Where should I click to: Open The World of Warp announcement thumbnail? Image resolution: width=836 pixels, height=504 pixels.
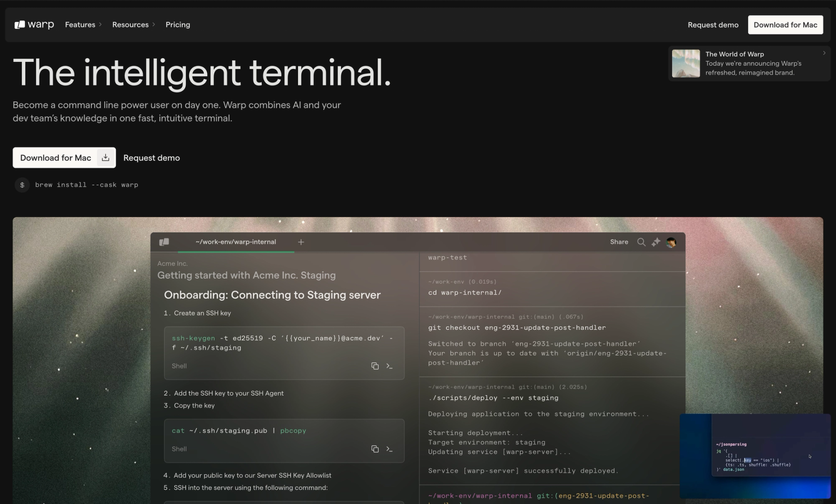coord(686,63)
